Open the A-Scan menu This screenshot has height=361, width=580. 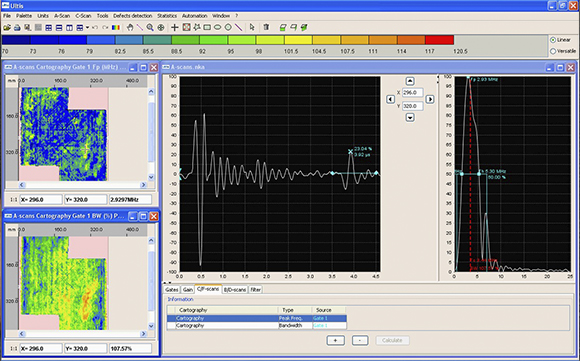62,16
